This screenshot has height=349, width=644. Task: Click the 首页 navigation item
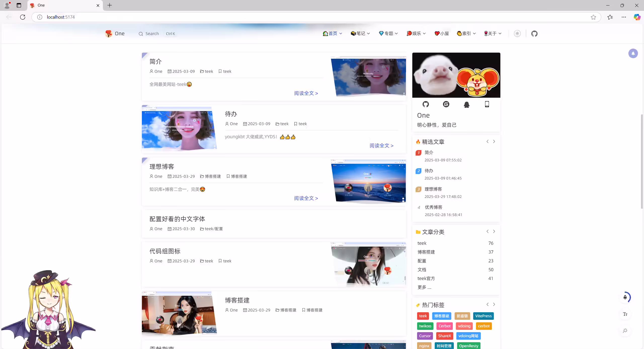332,33
